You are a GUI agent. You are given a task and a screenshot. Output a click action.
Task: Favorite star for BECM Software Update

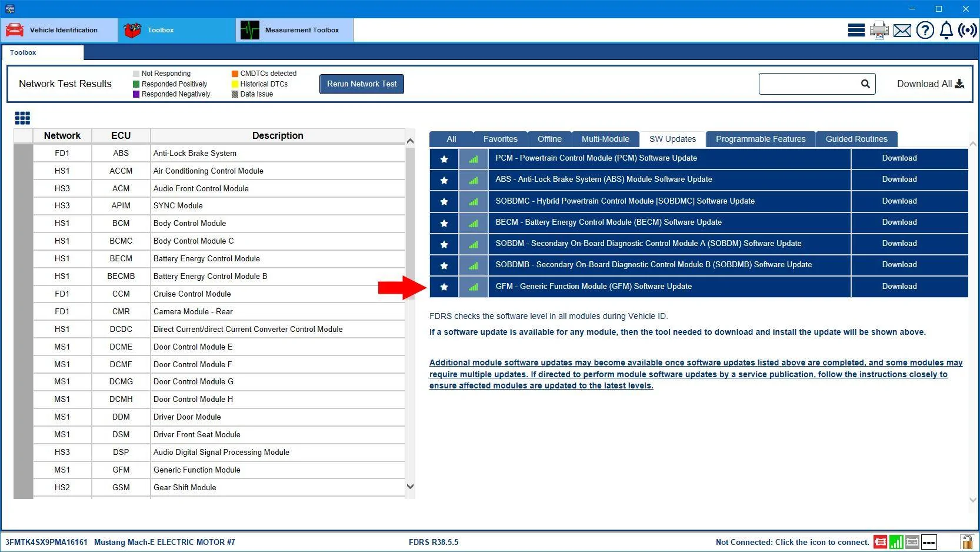tap(444, 223)
